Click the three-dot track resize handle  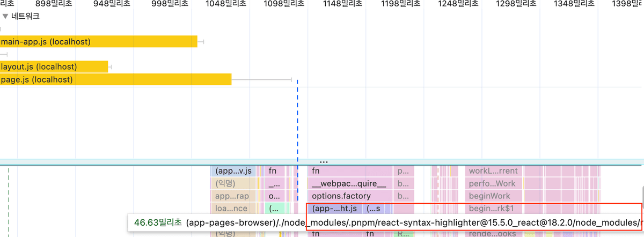pyautogui.click(x=323, y=161)
